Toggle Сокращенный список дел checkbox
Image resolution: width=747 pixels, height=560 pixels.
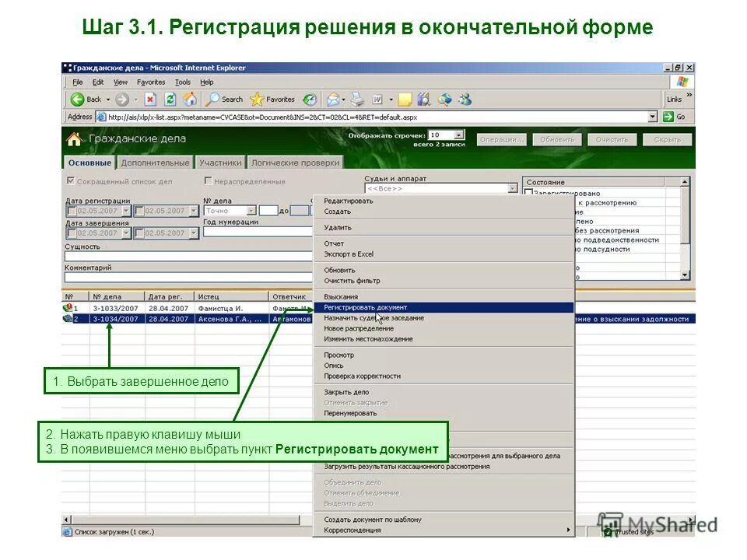pyautogui.click(x=71, y=181)
